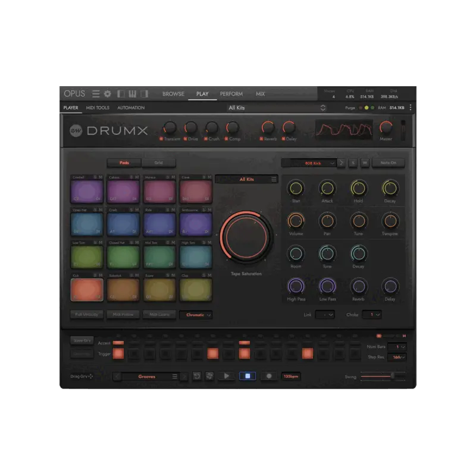
Task: Adjust the Crush knob
Action: coord(212,128)
